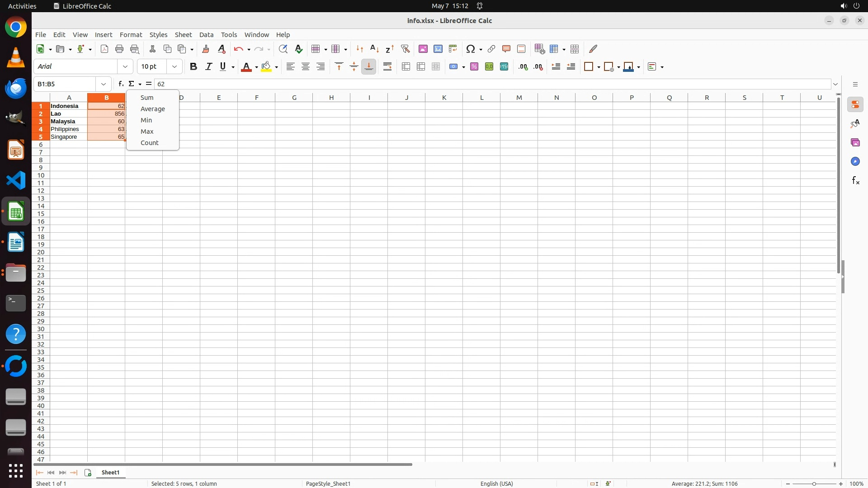Click the Merge and Center Cells icon

406,67
